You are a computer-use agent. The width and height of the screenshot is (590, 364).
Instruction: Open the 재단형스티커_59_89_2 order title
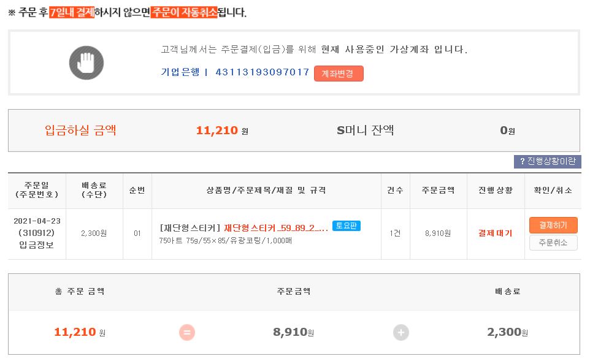[276, 227]
